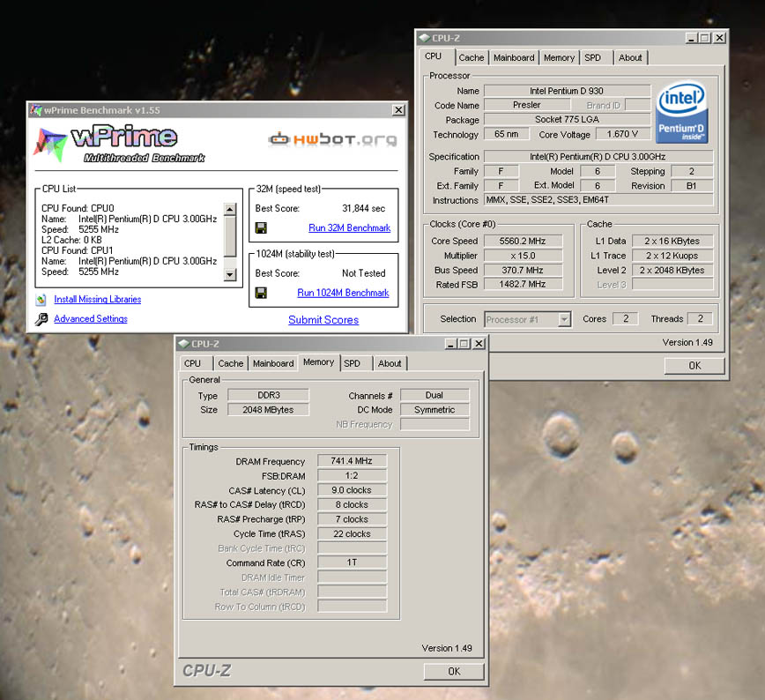Switch to the About tab in the CPU-Z CPU window

pyautogui.click(x=630, y=57)
